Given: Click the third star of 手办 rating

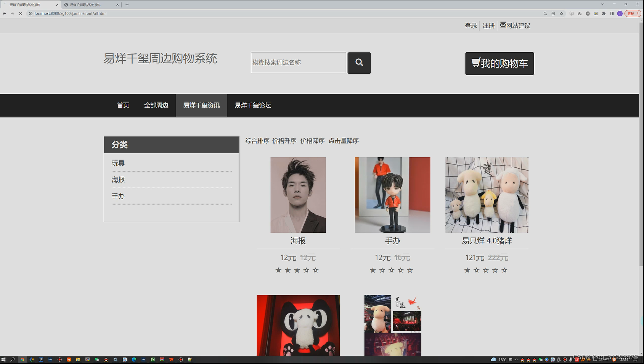Looking at the screenshot, I should pos(391,270).
